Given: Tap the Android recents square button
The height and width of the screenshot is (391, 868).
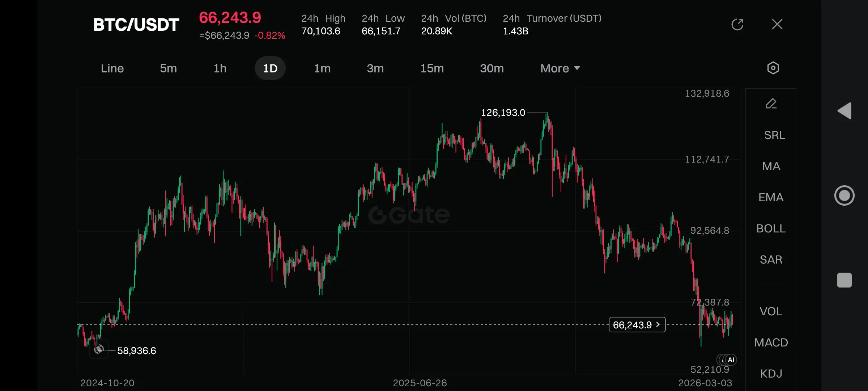Looking at the screenshot, I should pyautogui.click(x=844, y=280).
